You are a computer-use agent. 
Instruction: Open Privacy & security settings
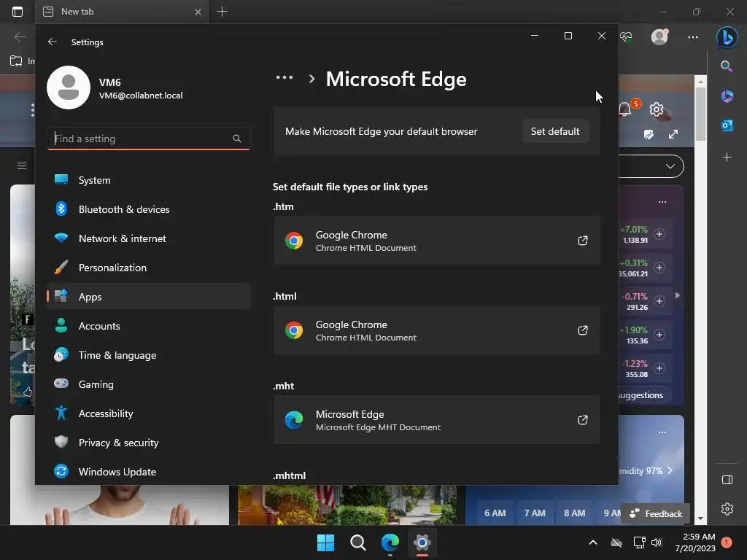click(149, 443)
